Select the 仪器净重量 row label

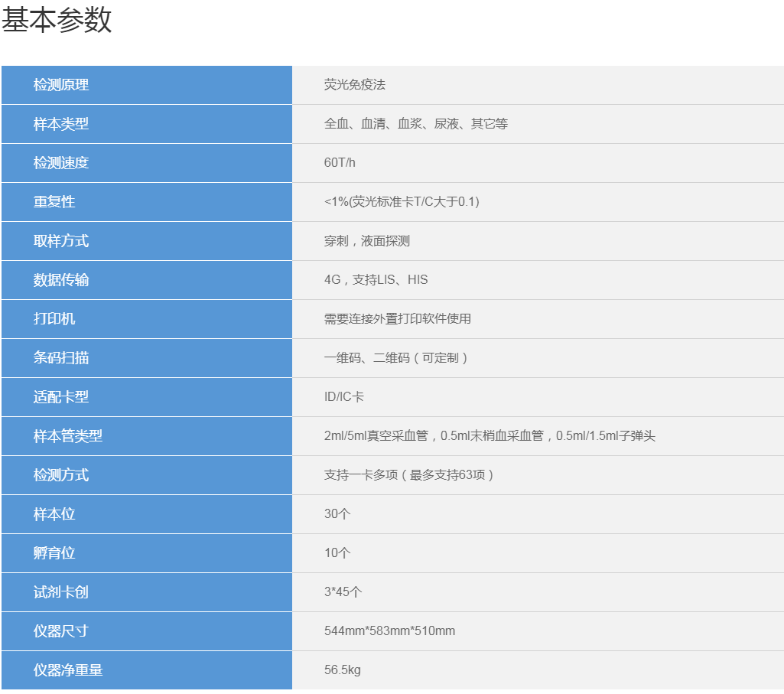click(147, 670)
